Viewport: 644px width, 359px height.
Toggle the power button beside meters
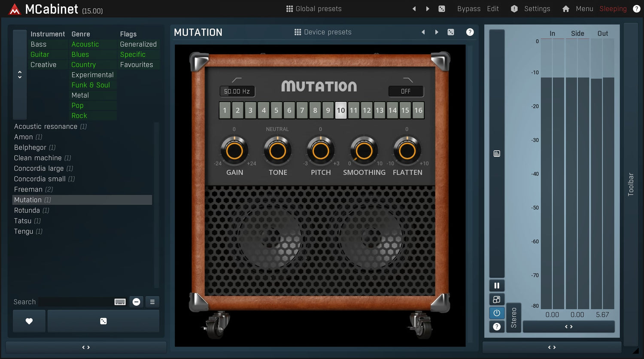497,313
